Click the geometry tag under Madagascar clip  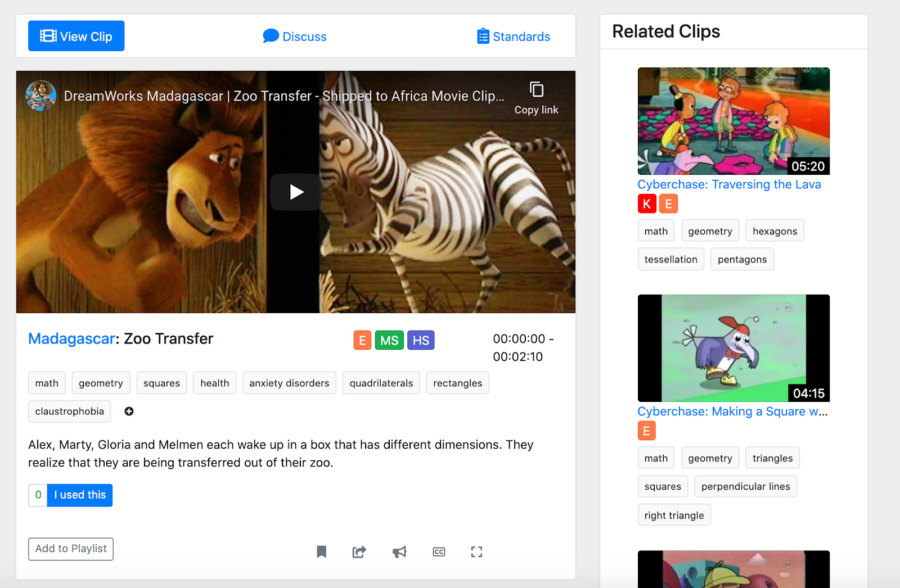101,383
